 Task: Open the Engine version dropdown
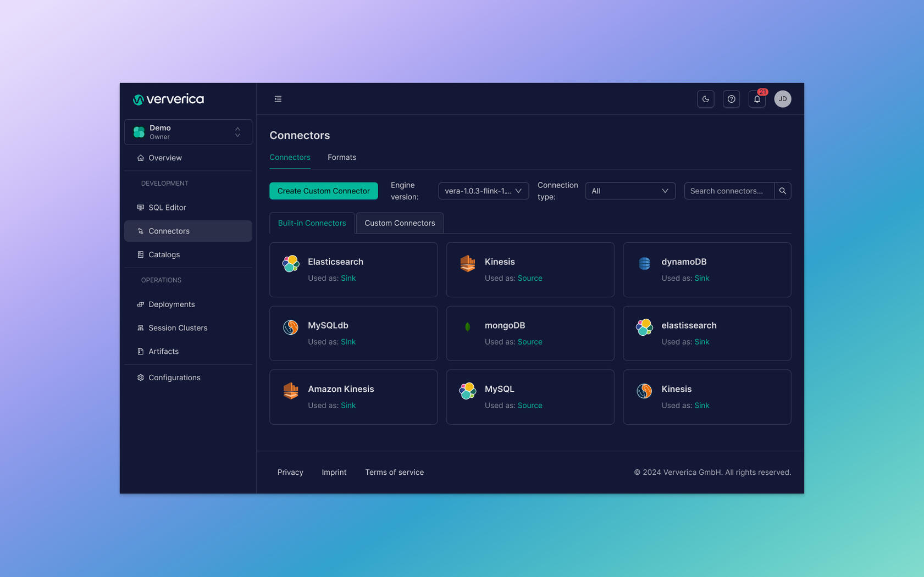pos(483,191)
